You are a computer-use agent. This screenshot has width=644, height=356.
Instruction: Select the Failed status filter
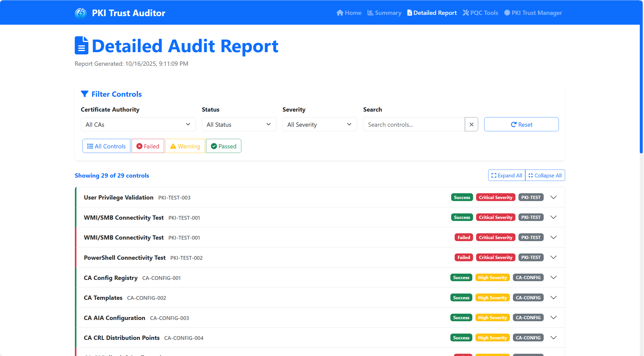pyautogui.click(x=148, y=146)
